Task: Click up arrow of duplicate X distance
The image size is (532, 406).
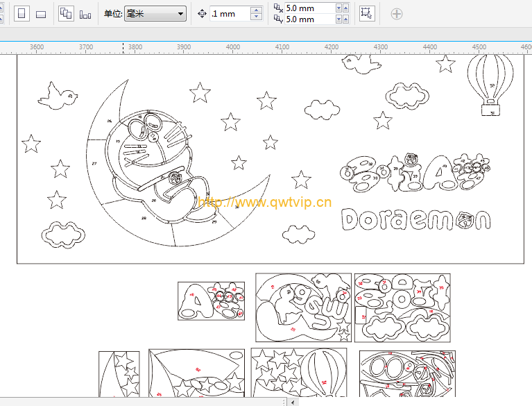Action: [x=345, y=8]
